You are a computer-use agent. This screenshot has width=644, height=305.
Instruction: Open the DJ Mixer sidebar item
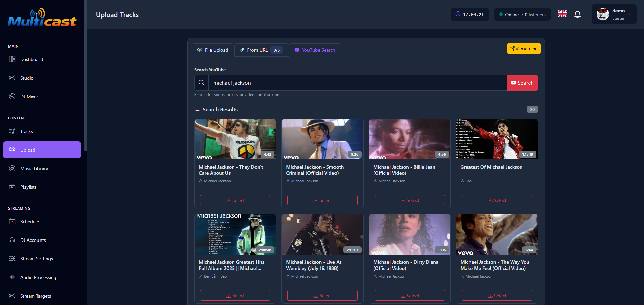pos(29,97)
